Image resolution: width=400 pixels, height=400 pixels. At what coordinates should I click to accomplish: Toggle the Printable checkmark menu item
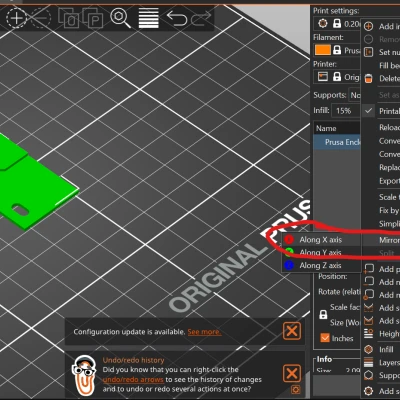pos(381,111)
